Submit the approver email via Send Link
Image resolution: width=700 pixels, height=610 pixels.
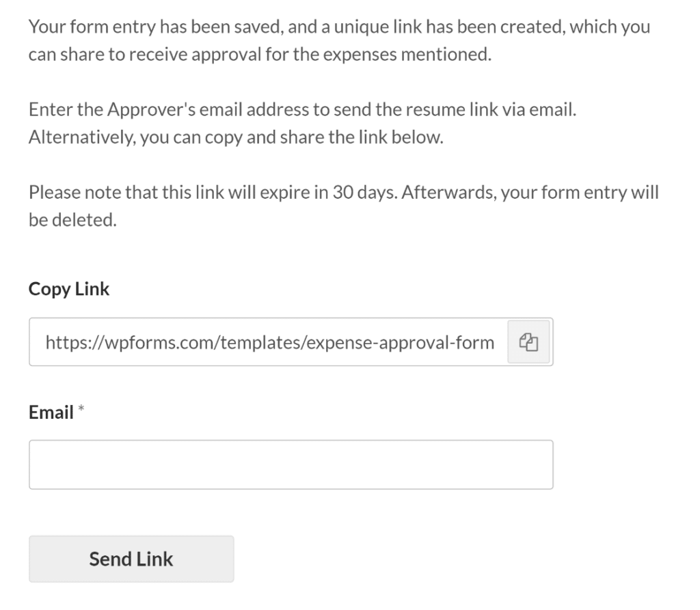point(131,558)
